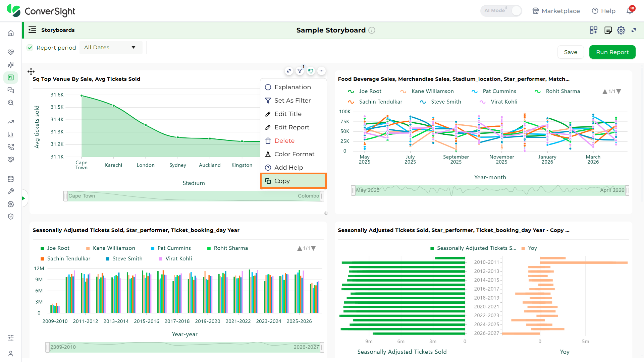The height and width of the screenshot is (362, 644).
Task: Select Copy from the context menu
Action: (x=293, y=181)
